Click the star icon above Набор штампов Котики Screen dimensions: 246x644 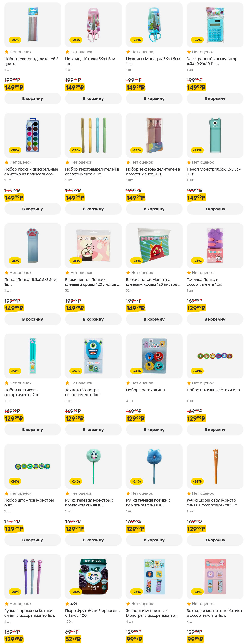tap(189, 383)
